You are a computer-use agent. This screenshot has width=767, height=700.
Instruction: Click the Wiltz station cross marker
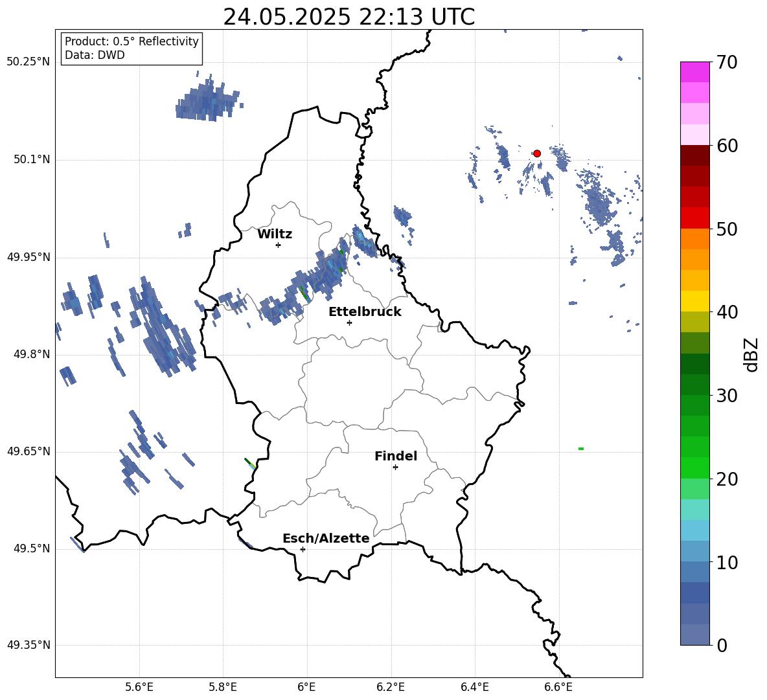[x=278, y=245]
